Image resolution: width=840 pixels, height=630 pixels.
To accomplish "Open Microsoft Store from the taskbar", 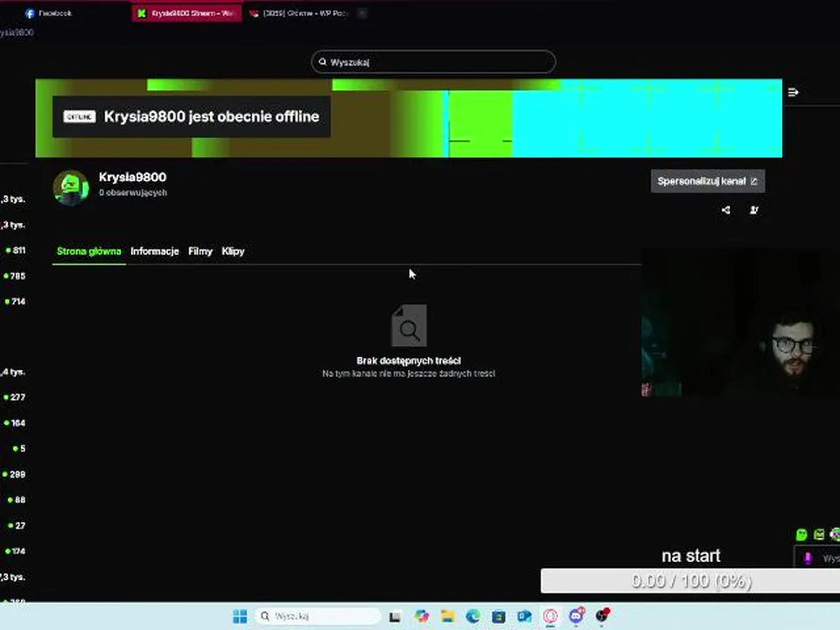I will click(499, 617).
